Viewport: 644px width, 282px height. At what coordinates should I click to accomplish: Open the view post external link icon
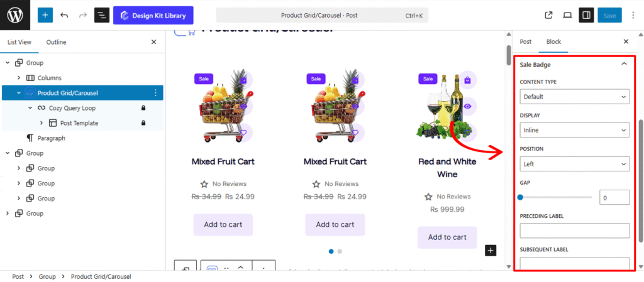(548, 15)
